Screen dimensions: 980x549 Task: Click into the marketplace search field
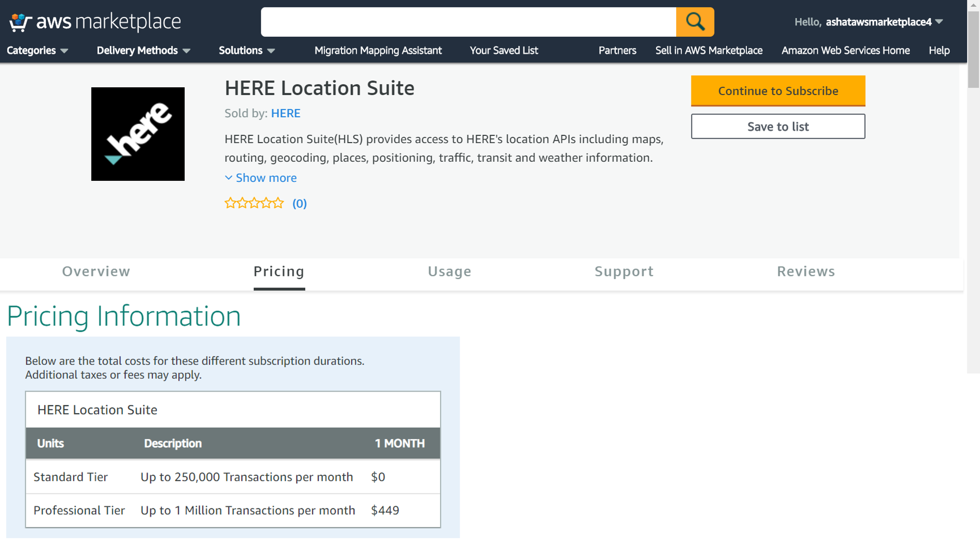[x=468, y=22]
